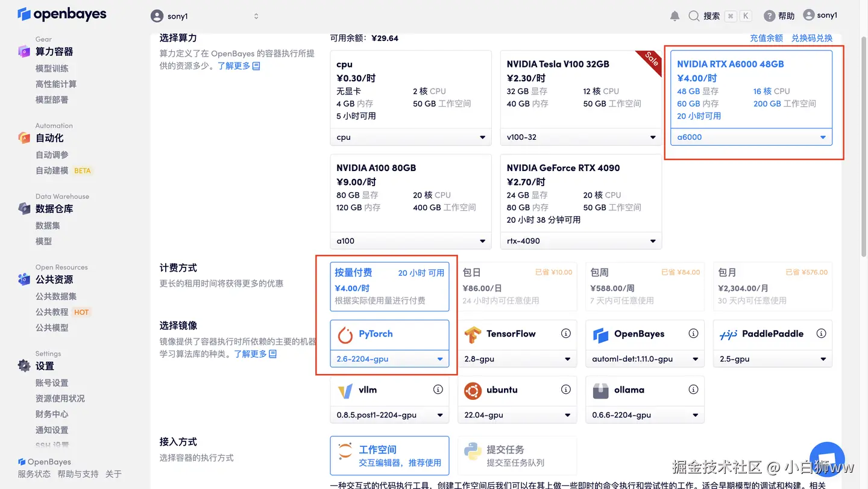868x489 pixels.
Task: Open the blue chat support bubble
Action: (827, 458)
